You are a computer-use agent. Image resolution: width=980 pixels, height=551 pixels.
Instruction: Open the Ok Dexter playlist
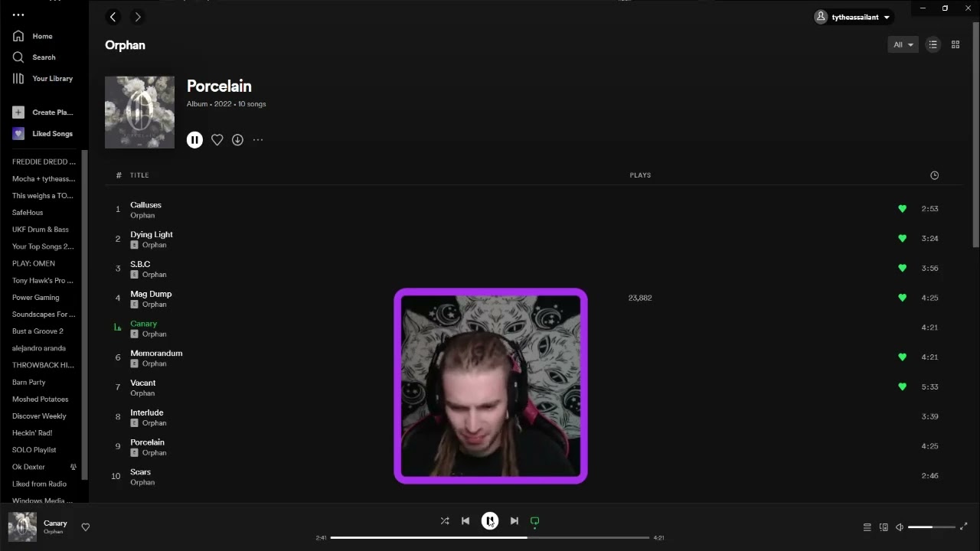28,467
